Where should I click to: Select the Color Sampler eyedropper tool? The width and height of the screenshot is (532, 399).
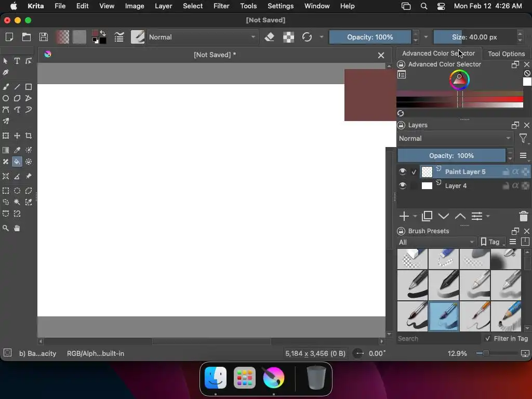point(17,150)
